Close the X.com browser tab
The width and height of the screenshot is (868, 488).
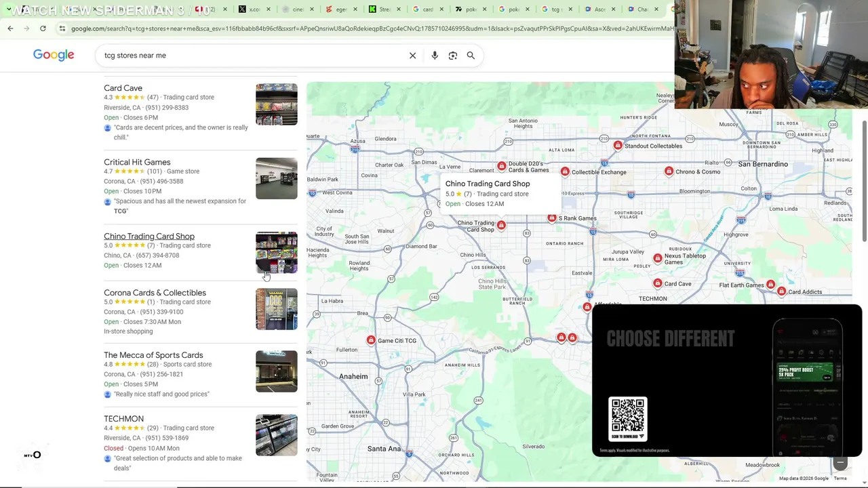tap(270, 9)
